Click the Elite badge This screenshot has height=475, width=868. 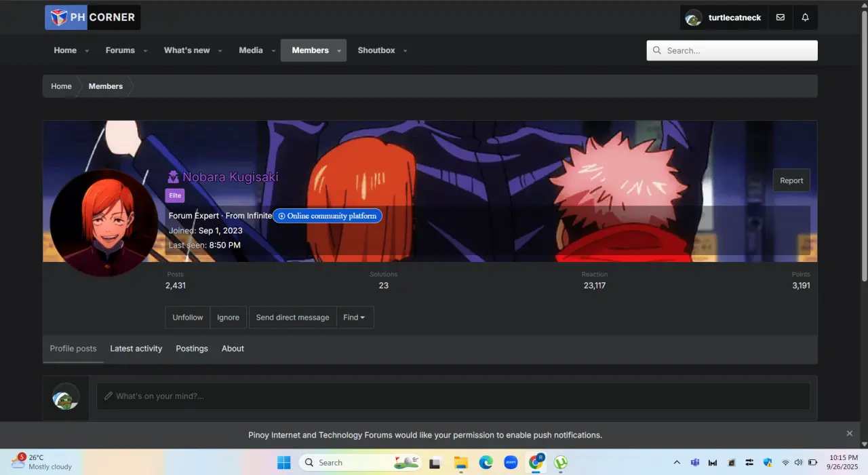[x=175, y=195]
